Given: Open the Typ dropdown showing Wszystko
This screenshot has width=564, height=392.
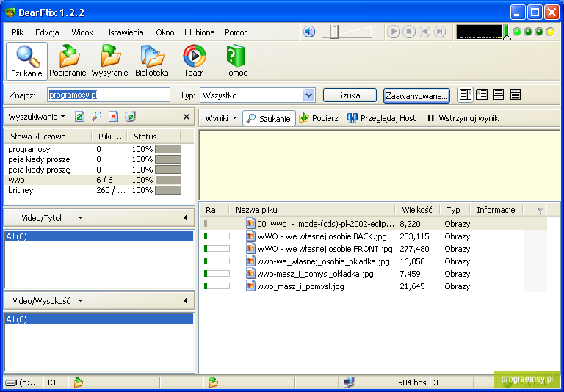Looking at the screenshot, I should (x=258, y=95).
